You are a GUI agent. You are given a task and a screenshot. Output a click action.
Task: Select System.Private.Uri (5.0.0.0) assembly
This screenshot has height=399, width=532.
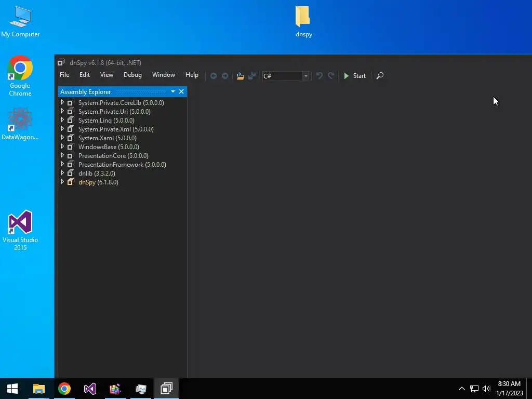click(114, 111)
